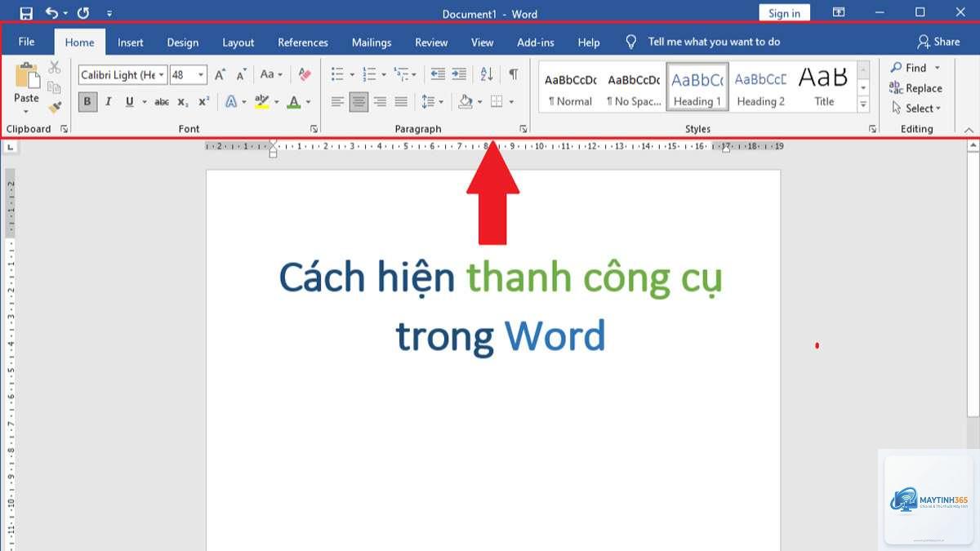This screenshot has height=551, width=980.
Task: Click Increase Font Size icon
Action: (x=220, y=75)
